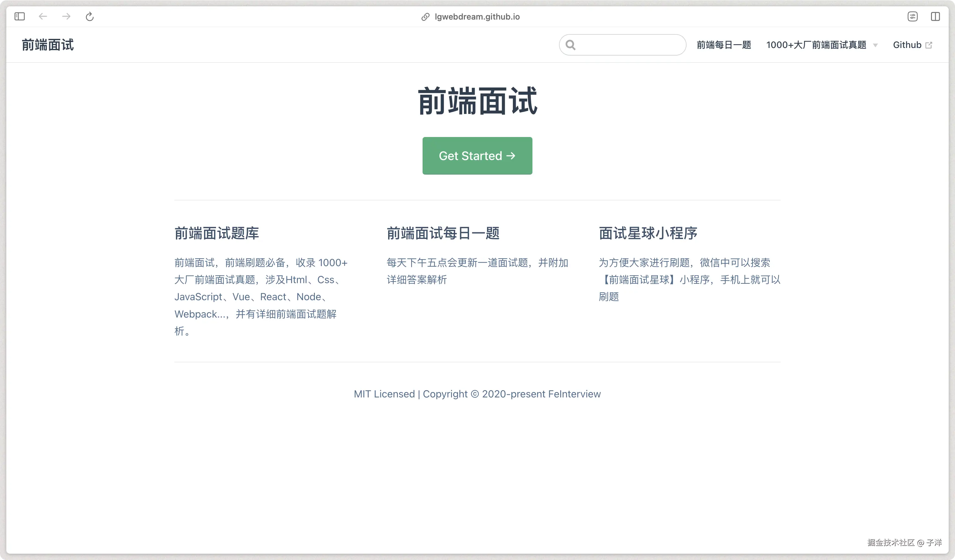
Task: Click the link icon beside the URL
Action: (425, 17)
